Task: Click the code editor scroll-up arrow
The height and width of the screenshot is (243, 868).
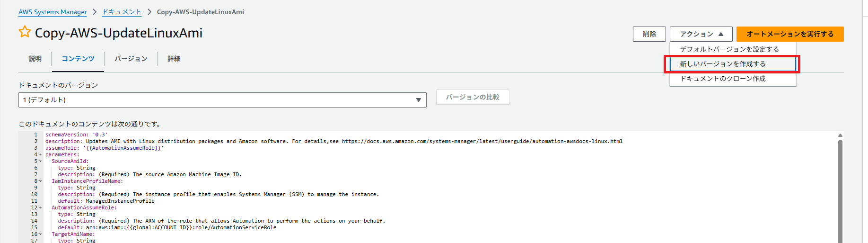Action: pyautogui.click(x=840, y=135)
